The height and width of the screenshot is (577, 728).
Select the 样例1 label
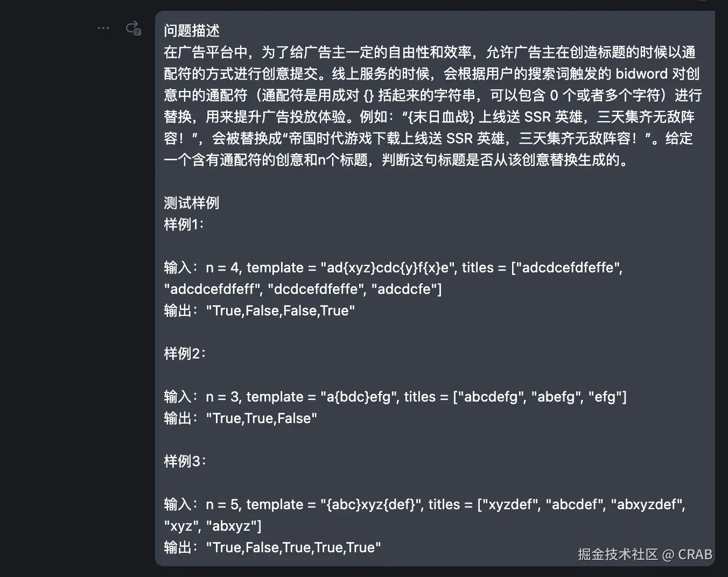click(x=183, y=224)
